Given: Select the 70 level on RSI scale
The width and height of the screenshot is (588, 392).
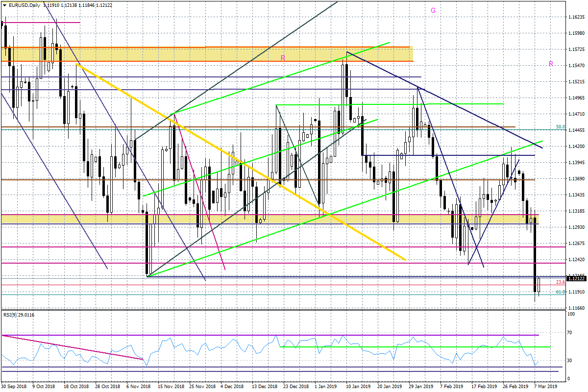Looking at the screenshot, I should coord(570,333).
